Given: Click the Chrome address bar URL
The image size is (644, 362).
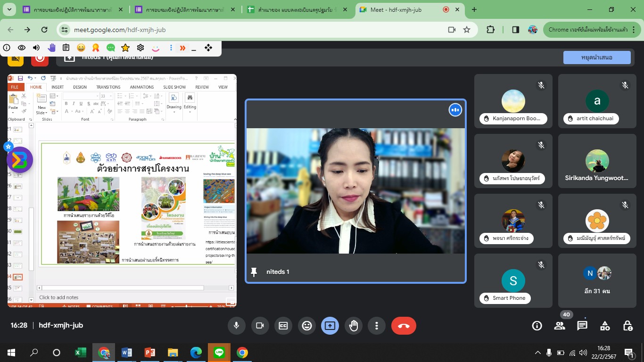Looking at the screenshot, I should pos(120,30).
